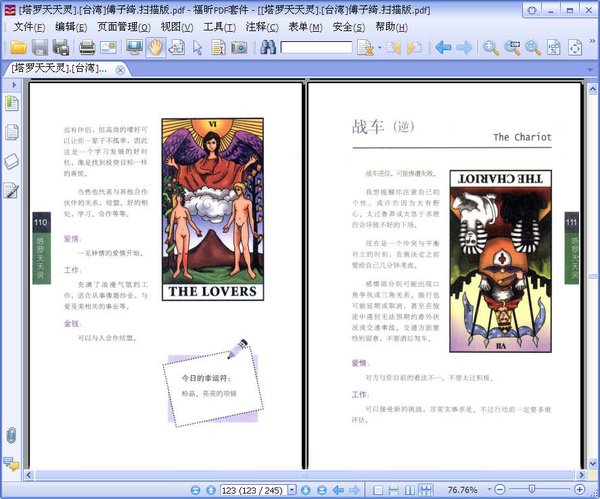The width and height of the screenshot is (600, 499).
Task: Click the find previous result icon
Action: [393, 48]
